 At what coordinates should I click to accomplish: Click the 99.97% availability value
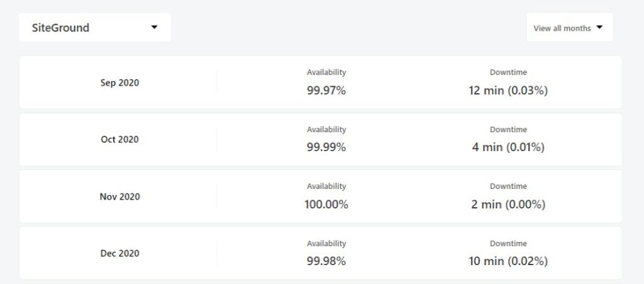(326, 91)
